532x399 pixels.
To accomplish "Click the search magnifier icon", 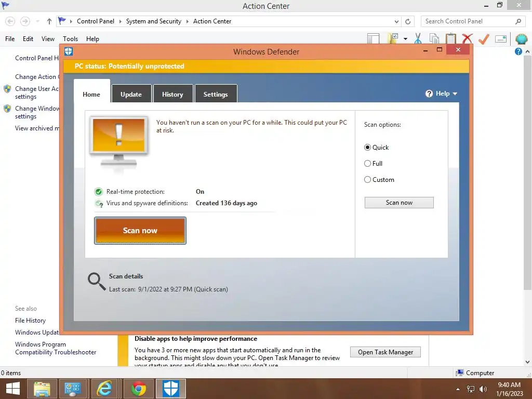I will pyautogui.click(x=518, y=21).
